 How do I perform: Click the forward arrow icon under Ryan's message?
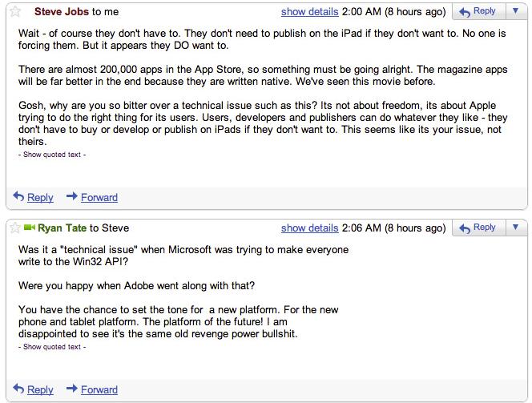(x=71, y=389)
